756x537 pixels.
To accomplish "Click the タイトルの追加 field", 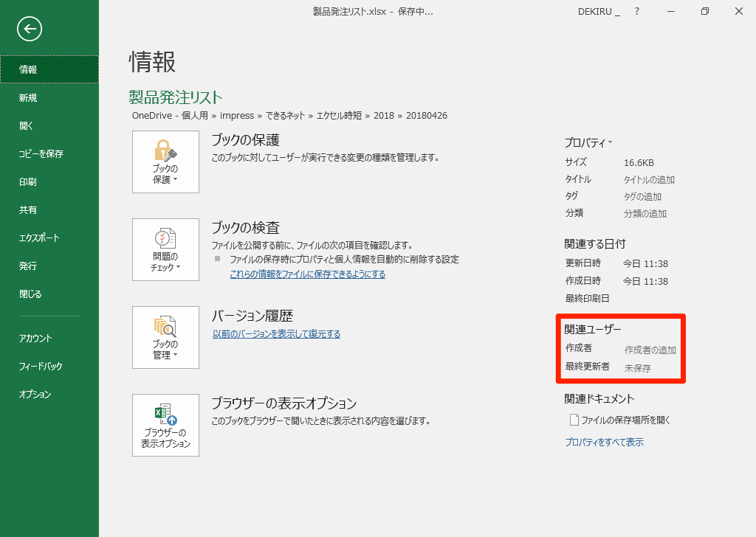I will click(x=649, y=180).
